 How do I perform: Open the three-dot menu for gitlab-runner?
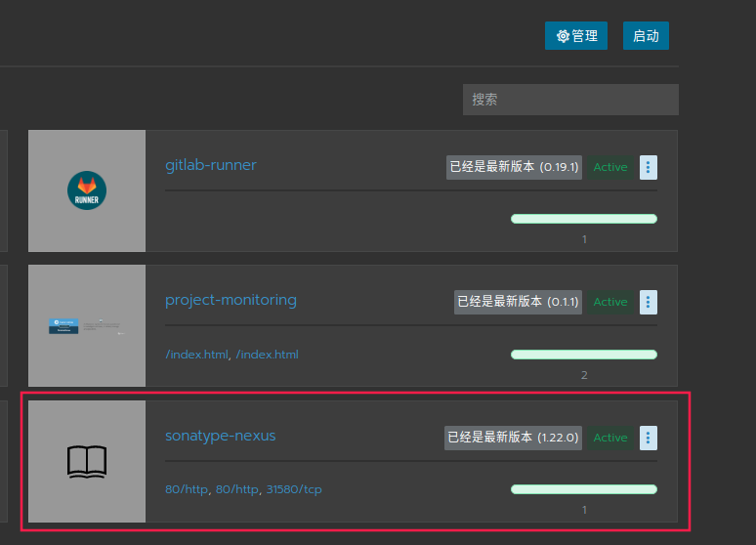[x=648, y=167]
